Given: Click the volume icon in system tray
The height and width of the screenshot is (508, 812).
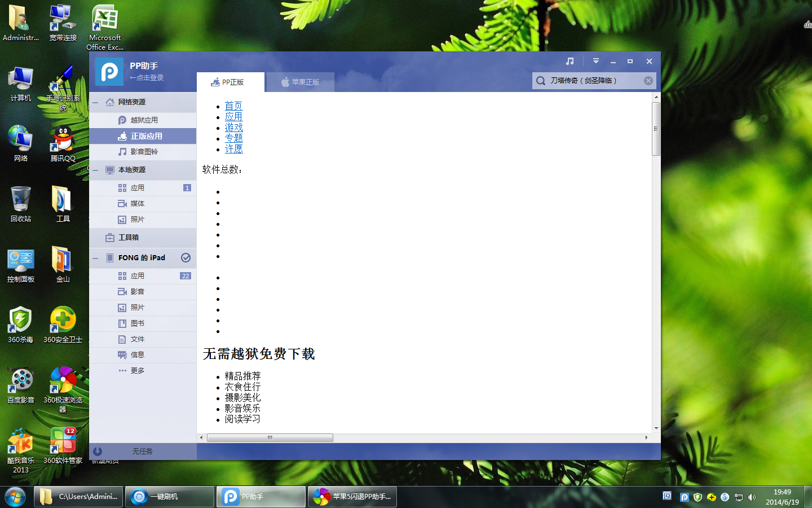Looking at the screenshot, I should point(752,497).
